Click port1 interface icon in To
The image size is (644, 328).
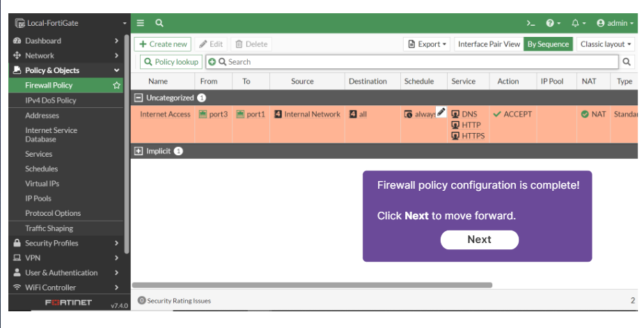coord(240,114)
